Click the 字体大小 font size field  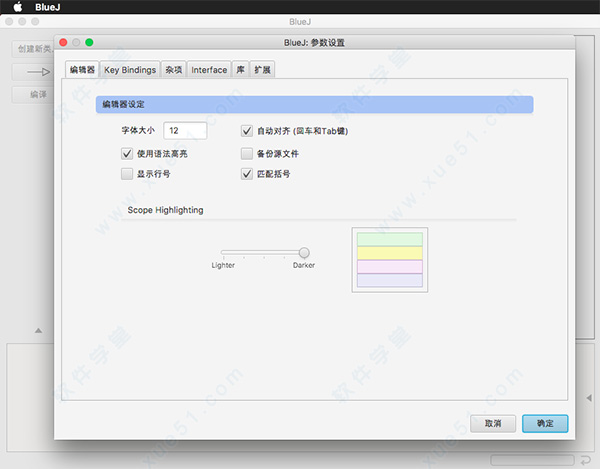tap(185, 131)
